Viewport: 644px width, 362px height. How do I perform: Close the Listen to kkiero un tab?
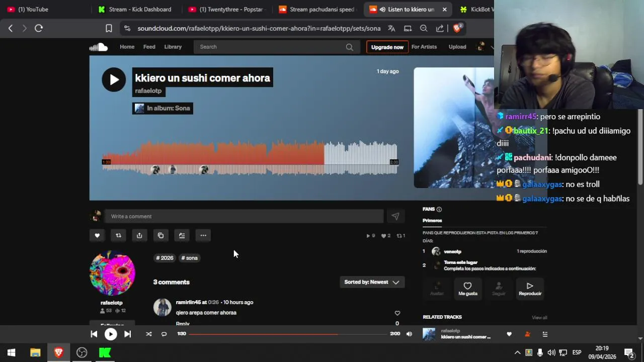click(444, 9)
